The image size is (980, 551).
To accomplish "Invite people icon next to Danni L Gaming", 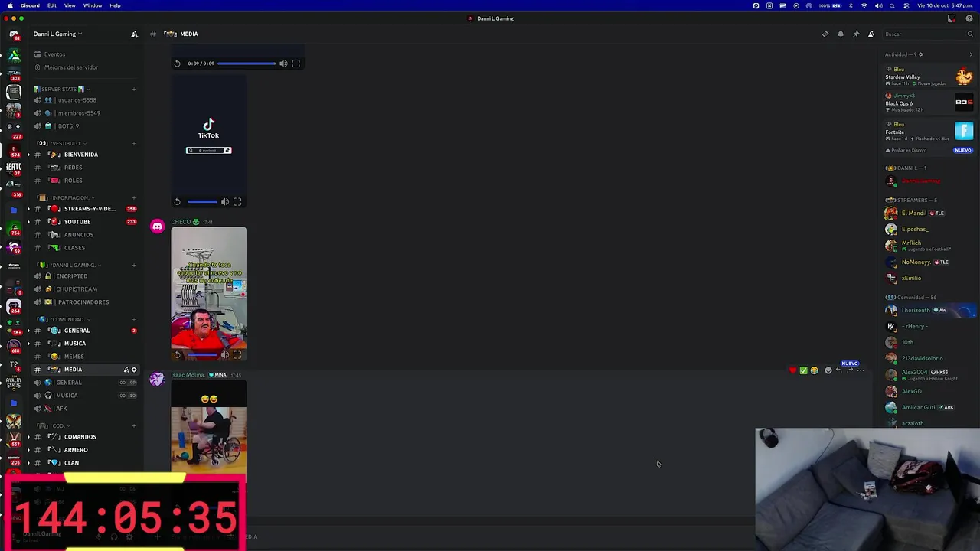I will tap(134, 34).
